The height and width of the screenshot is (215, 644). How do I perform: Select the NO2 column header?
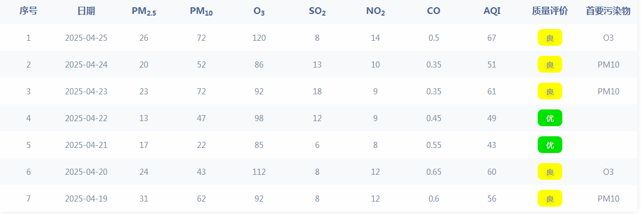coord(375,12)
